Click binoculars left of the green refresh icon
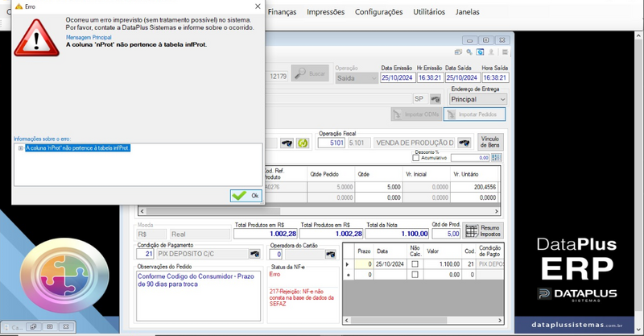Image resolution: width=644 pixels, height=336 pixels. point(287,143)
